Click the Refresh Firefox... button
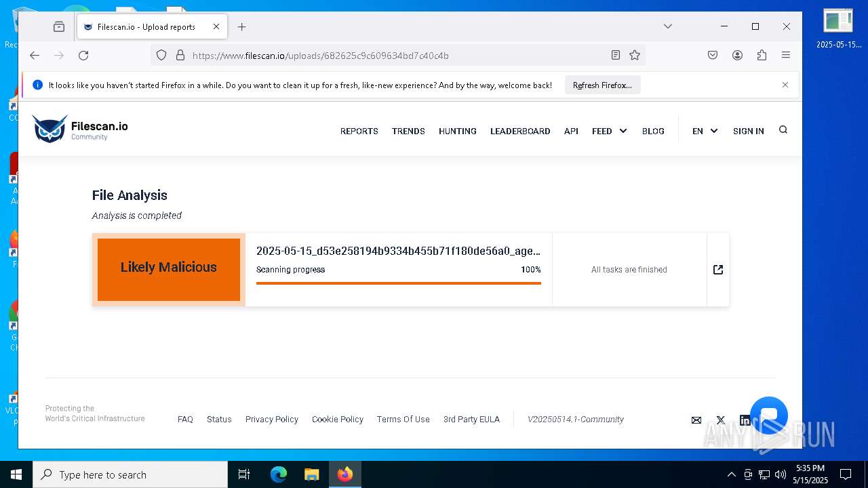 (602, 85)
